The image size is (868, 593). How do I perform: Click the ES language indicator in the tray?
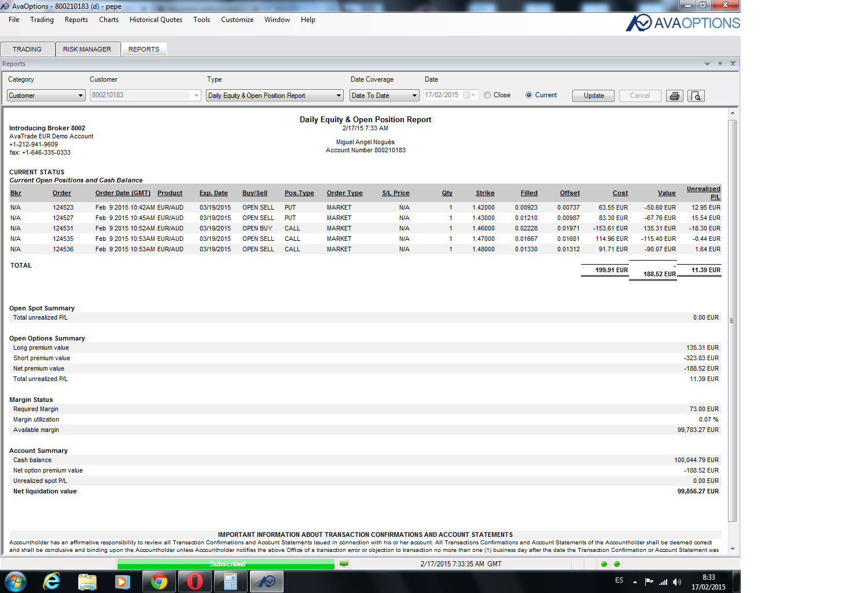click(x=619, y=580)
